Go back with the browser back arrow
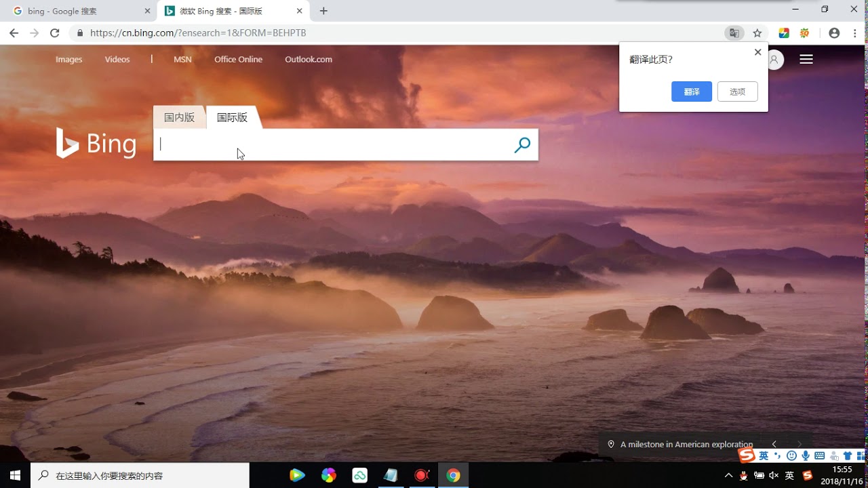Viewport: 868px width, 488px height. click(x=14, y=33)
